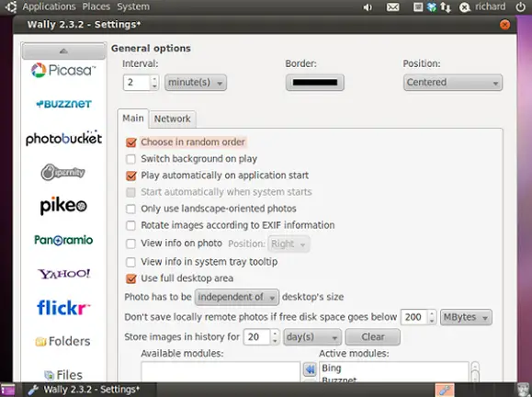Open the Folders module settings

pyautogui.click(x=63, y=341)
